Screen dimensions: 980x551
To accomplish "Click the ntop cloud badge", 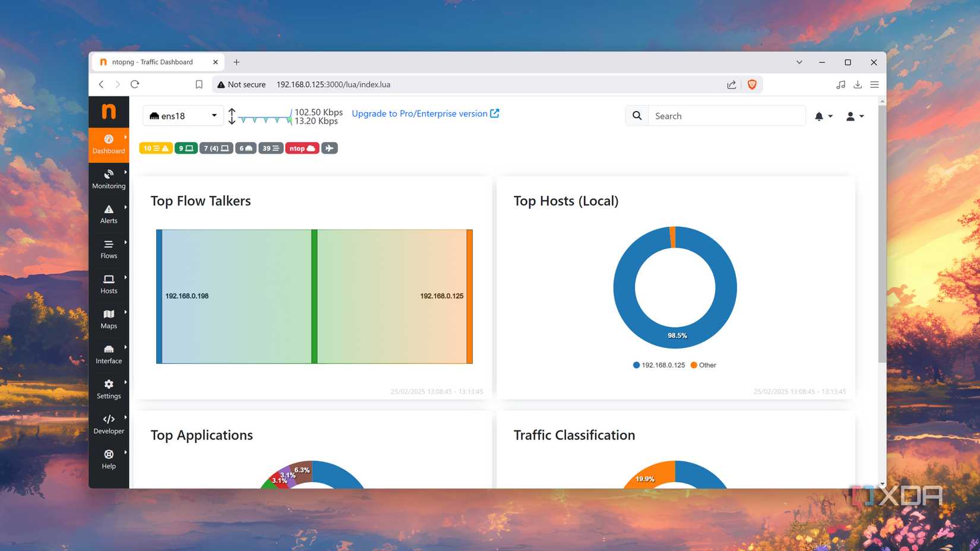I will pyautogui.click(x=302, y=148).
